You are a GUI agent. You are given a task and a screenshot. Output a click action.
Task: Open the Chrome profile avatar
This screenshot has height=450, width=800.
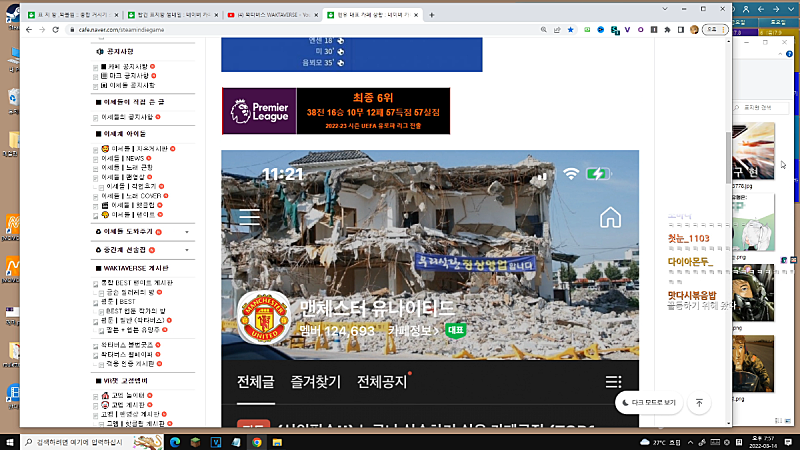click(x=694, y=30)
